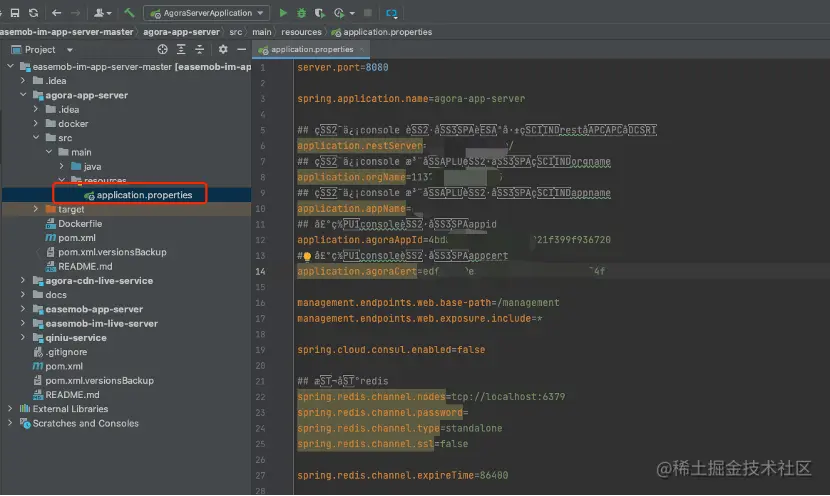Collapse the agora-app-server module
830x496 pixels.
pos(23,95)
